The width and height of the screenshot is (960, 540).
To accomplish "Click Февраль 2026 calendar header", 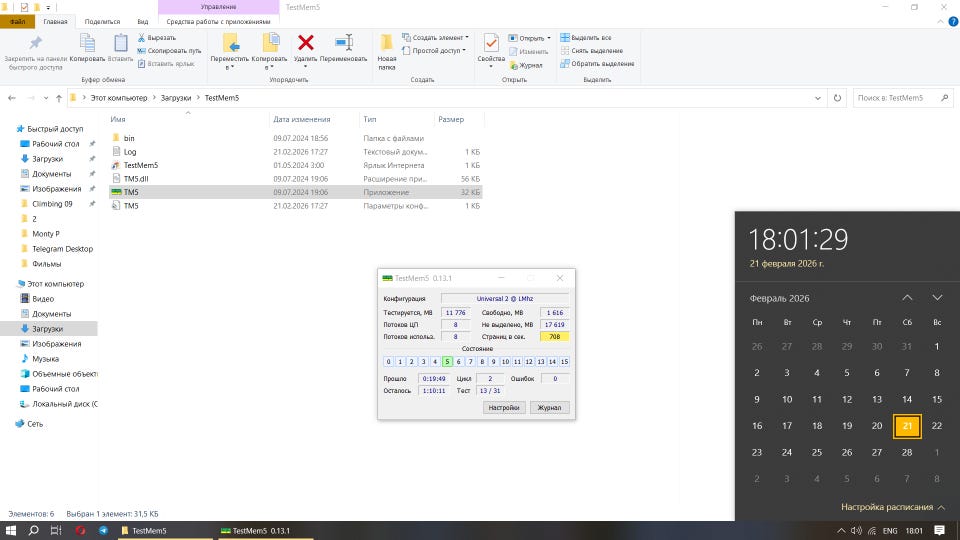I will 779,298.
